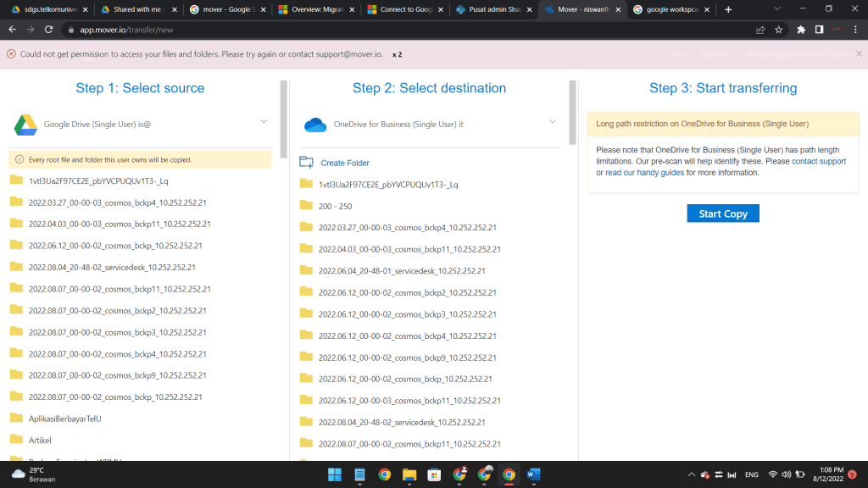Switch to the Shared with me tab
Image resolution: width=868 pixels, height=488 pixels.
pos(138,9)
